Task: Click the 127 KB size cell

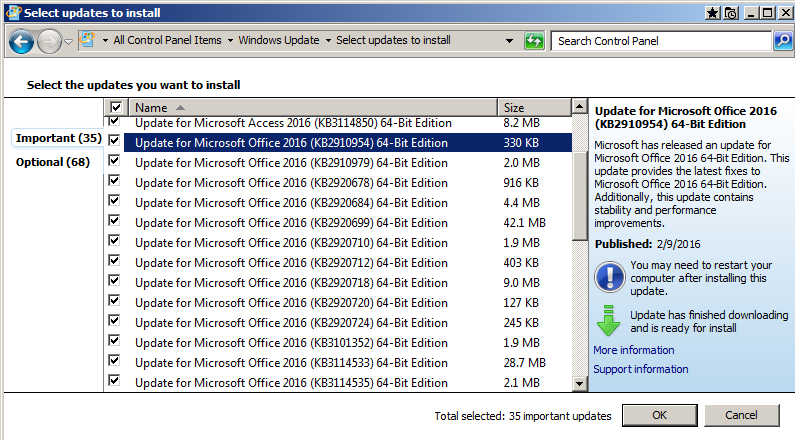Action: tap(521, 303)
